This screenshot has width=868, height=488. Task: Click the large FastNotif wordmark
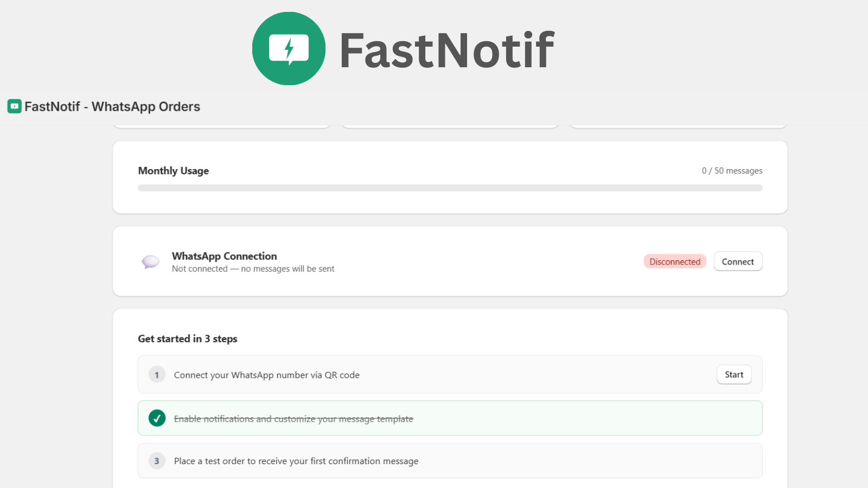pyautogui.click(x=447, y=50)
